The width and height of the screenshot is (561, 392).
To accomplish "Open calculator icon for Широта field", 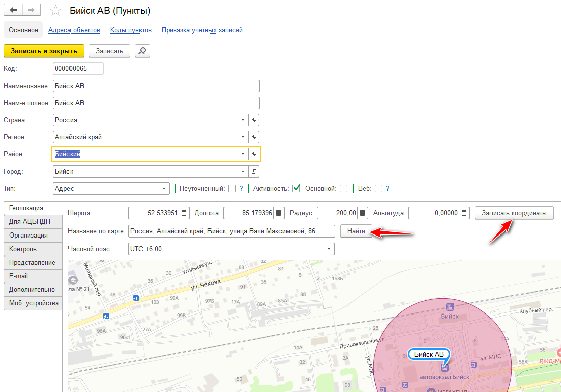I will click(184, 213).
